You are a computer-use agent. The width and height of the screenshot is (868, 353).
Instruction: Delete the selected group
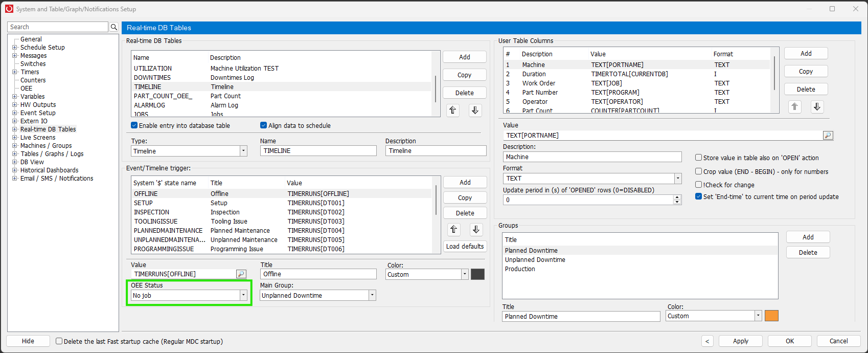tap(808, 253)
